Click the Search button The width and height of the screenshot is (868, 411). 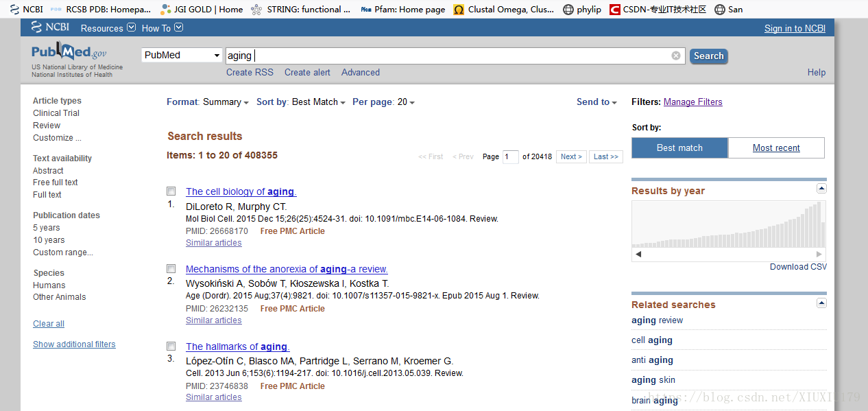coord(708,56)
